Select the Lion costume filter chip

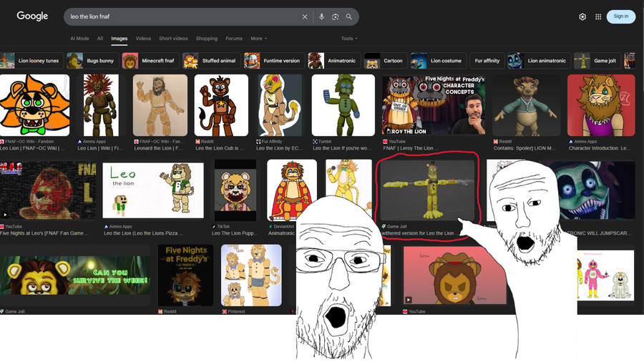click(x=439, y=61)
